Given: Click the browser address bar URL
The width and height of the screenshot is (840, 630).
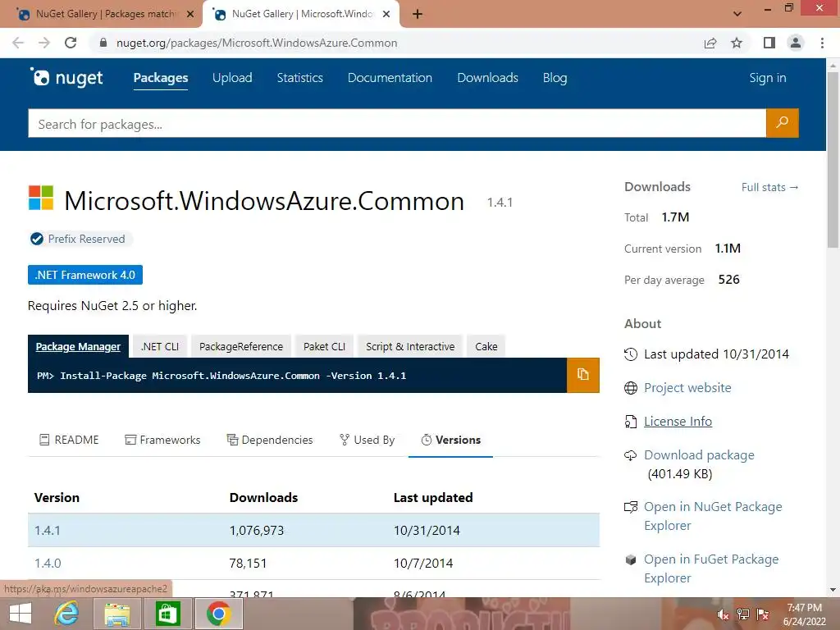Looking at the screenshot, I should pos(257,43).
